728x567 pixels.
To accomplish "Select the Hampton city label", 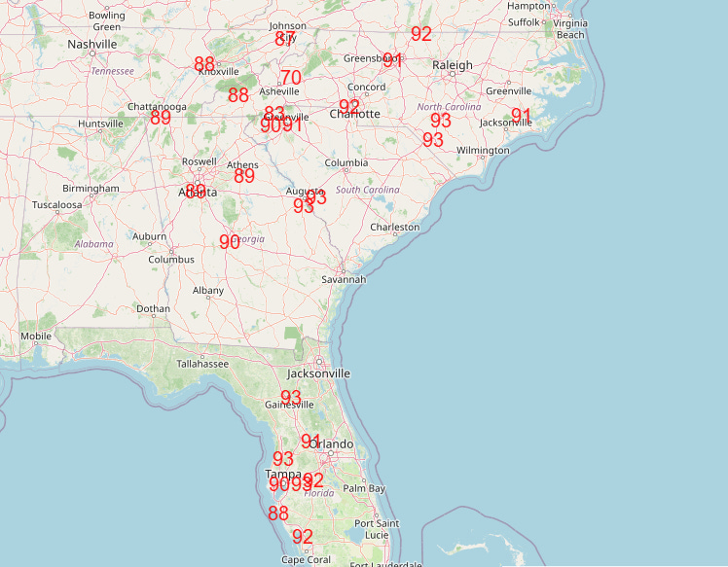I will pyautogui.click(x=528, y=6).
